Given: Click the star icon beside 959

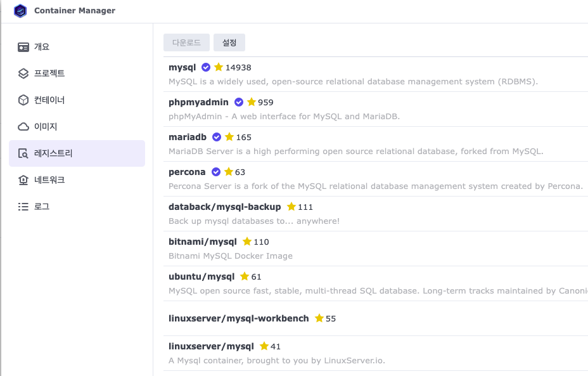Looking at the screenshot, I should click(252, 101).
